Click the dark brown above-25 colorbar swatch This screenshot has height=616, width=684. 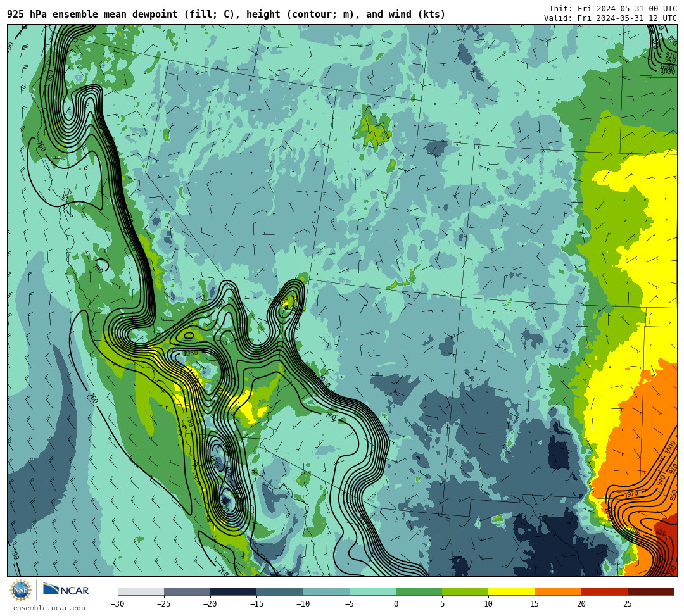click(x=650, y=591)
